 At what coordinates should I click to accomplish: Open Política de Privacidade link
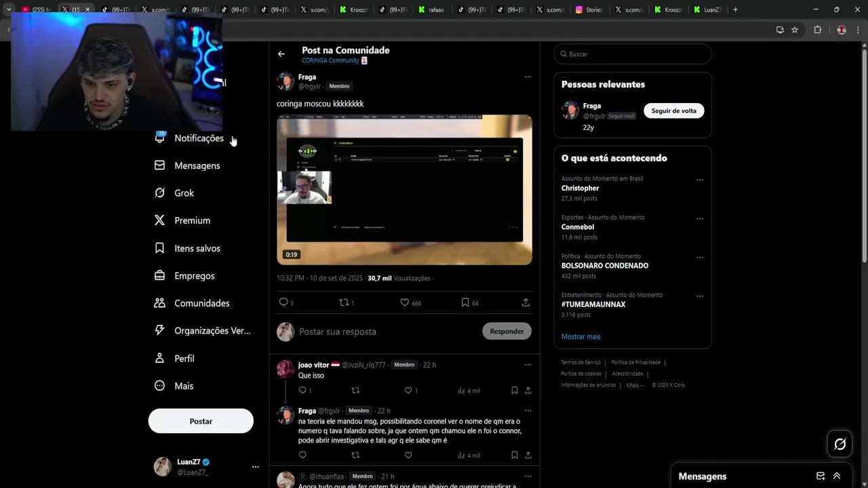pyautogui.click(x=635, y=363)
